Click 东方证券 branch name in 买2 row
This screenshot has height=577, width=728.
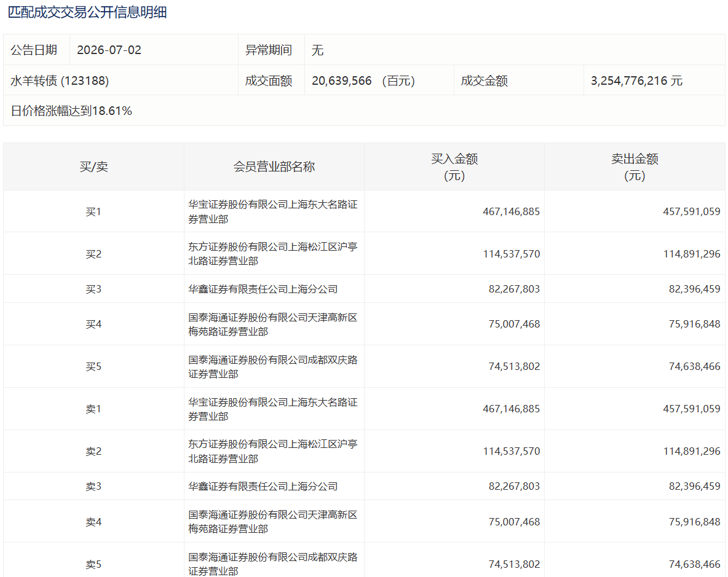(x=272, y=254)
